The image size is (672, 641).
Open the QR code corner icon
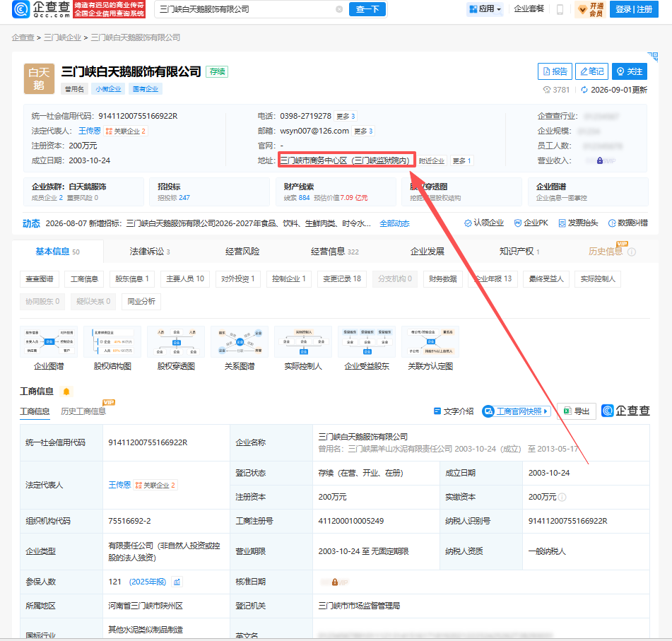(x=653, y=57)
